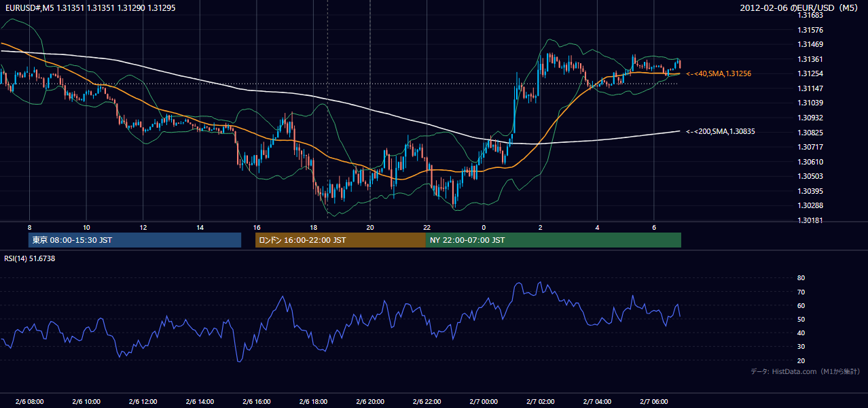Click RSI level 50 on axis
The width and height of the screenshot is (868, 408).
(801, 320)
